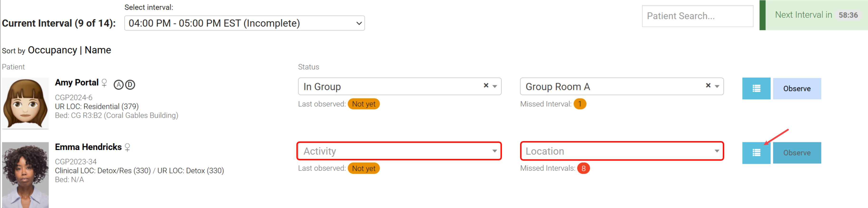The width and height of the screenshot is (868, 208).
Task: Sort patients by Occupancy
Action: coord(52,50)
